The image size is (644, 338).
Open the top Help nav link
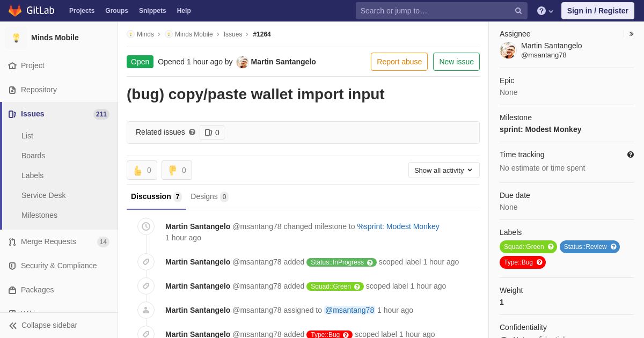184,11
